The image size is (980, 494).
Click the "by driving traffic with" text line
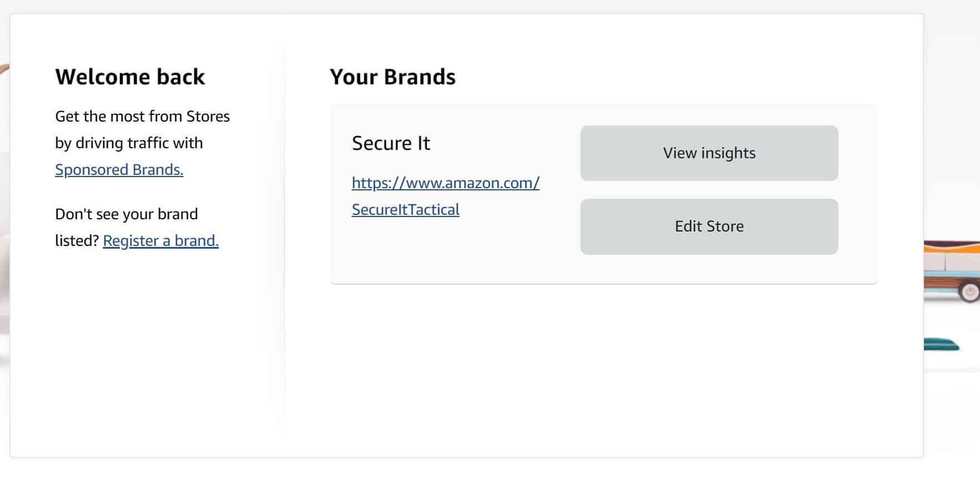click(x=129, y=143)
